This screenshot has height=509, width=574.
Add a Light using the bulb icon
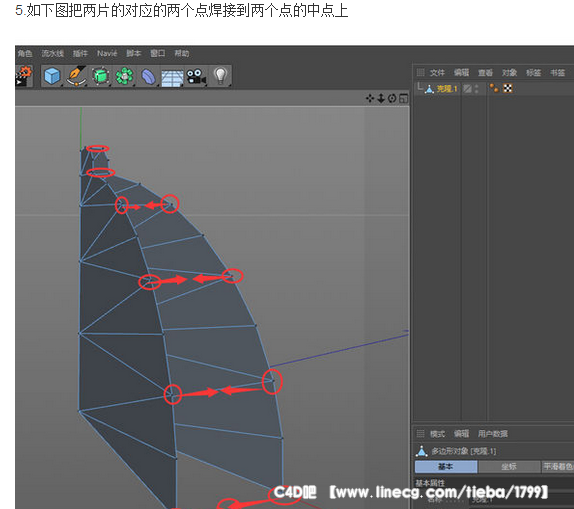point(220,76)
